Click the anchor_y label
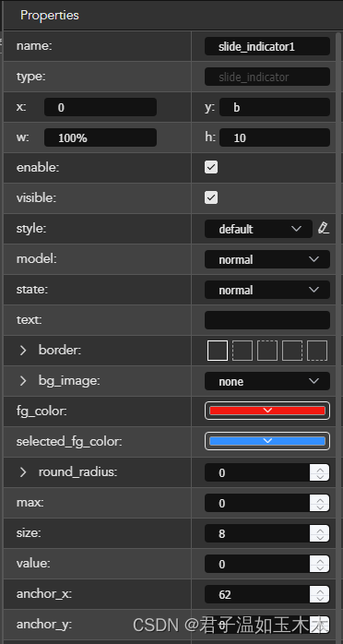Screen dimensions: 343x644 point(44,625)
